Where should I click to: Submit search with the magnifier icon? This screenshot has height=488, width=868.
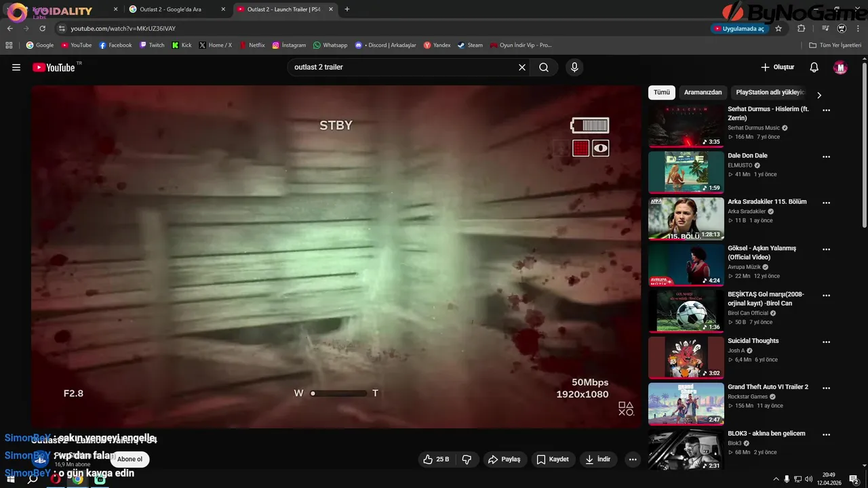544,67
